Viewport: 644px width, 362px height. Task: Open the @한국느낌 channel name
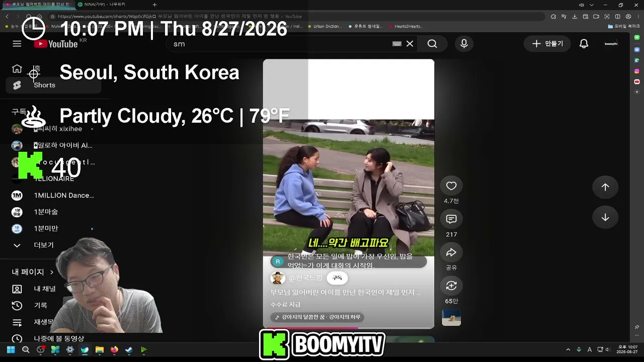pyautogui.click(x=305, y=278)
